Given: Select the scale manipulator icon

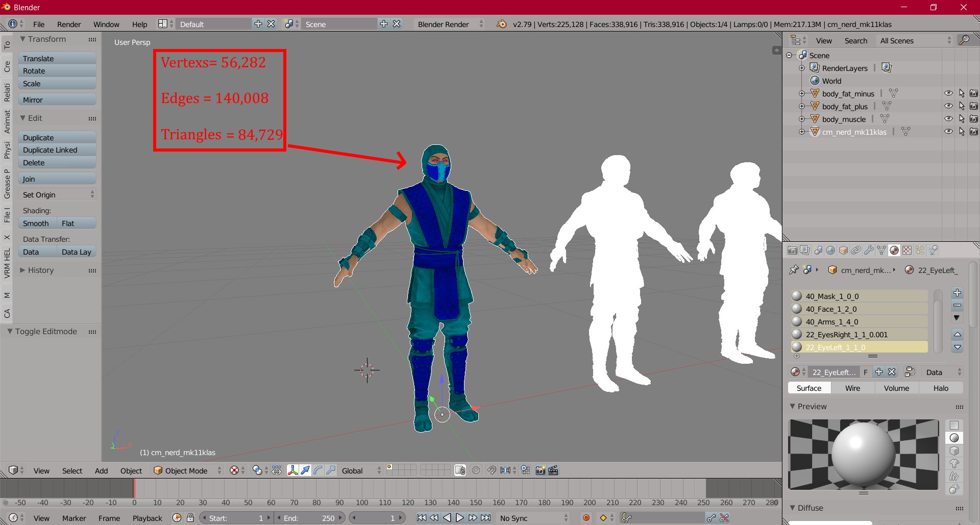Looking at the screenshot, I should click(x=331, y=470).
